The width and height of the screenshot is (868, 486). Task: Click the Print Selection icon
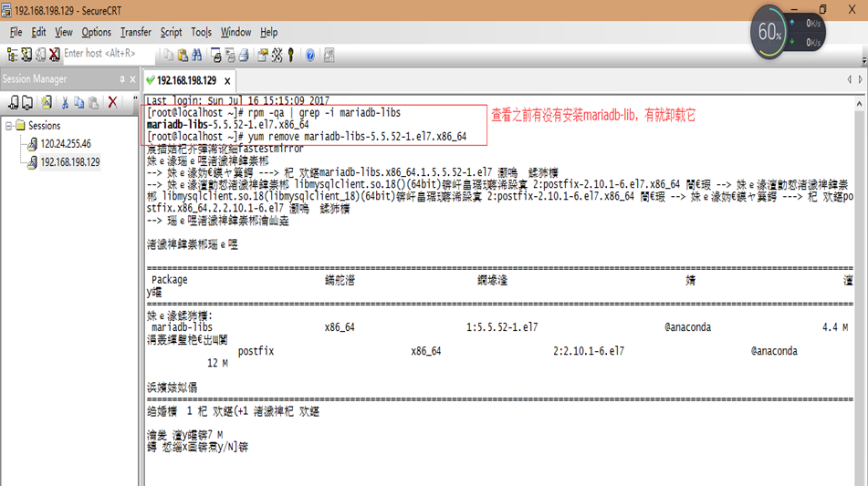(230, 55)
